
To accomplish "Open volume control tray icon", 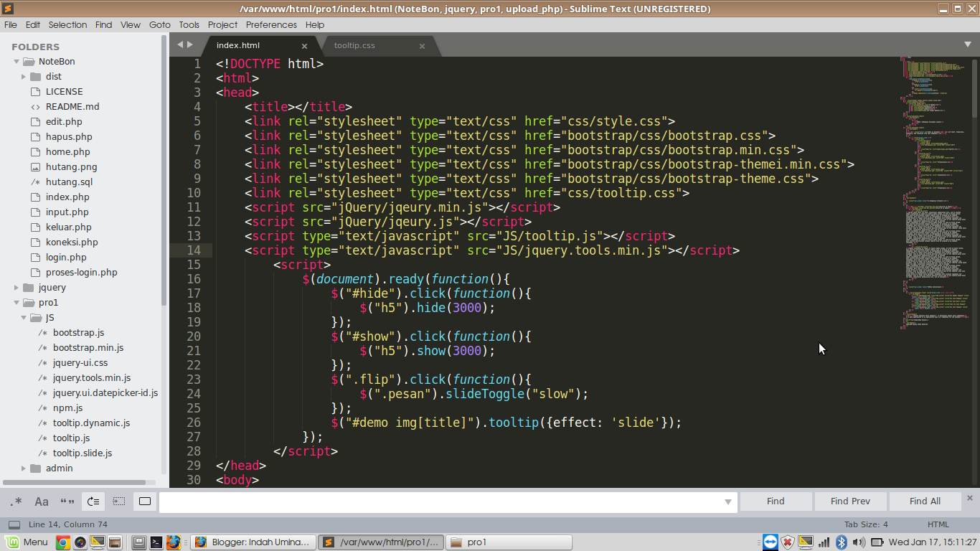I will [859, 542].
